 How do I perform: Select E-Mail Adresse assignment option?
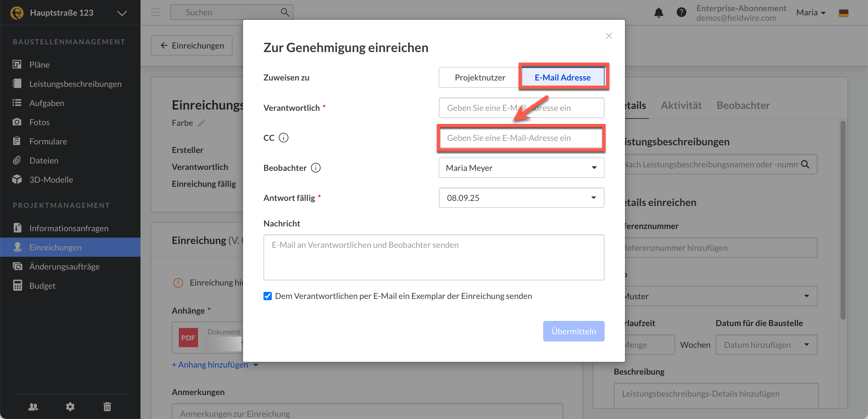(562, 78)
